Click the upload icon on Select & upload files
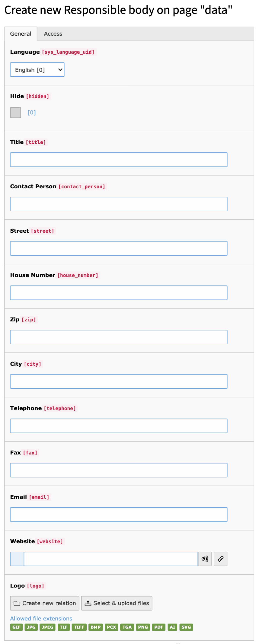This screenshot has width=256, height=644. (x=88, y=603)
